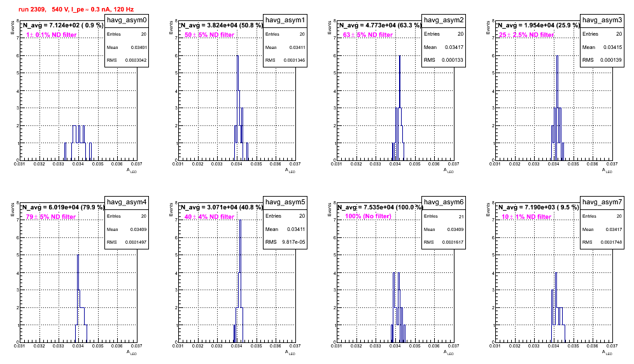
Task: Click Entries value 21 in havg_asym6
Action: [461, 217]
